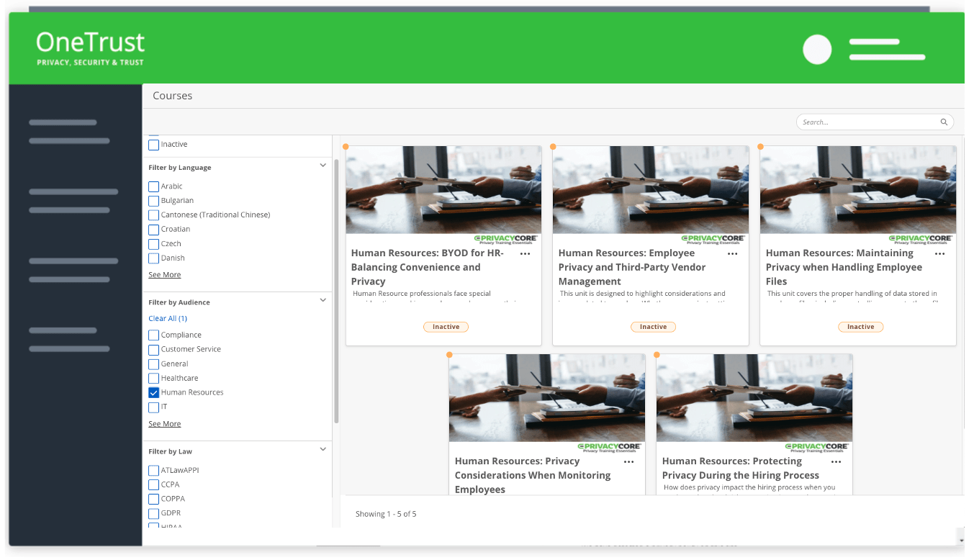Open title Employee Privacy and Third-Party Vendor Management
Screen dimensions: 974x560
(632, 267)
